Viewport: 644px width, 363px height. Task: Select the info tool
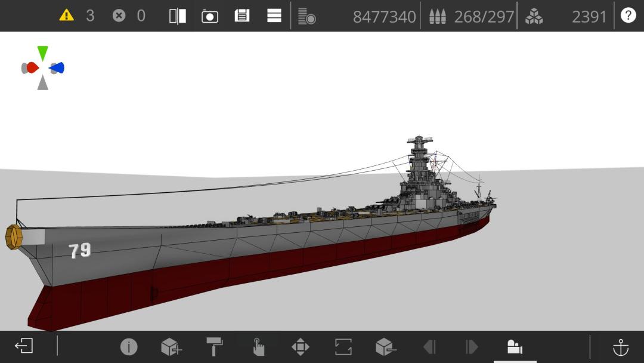(x=129, y=346)
